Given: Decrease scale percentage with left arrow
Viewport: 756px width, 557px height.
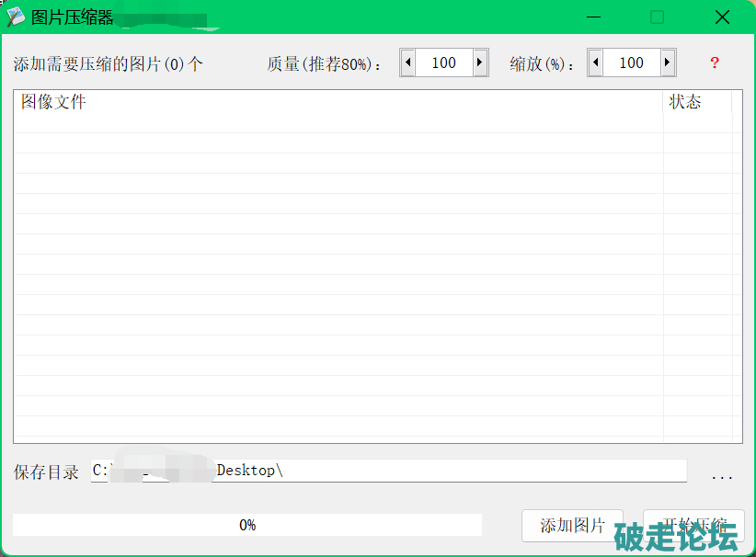Looking at the screenshot, I should click(x=595, y=63).
